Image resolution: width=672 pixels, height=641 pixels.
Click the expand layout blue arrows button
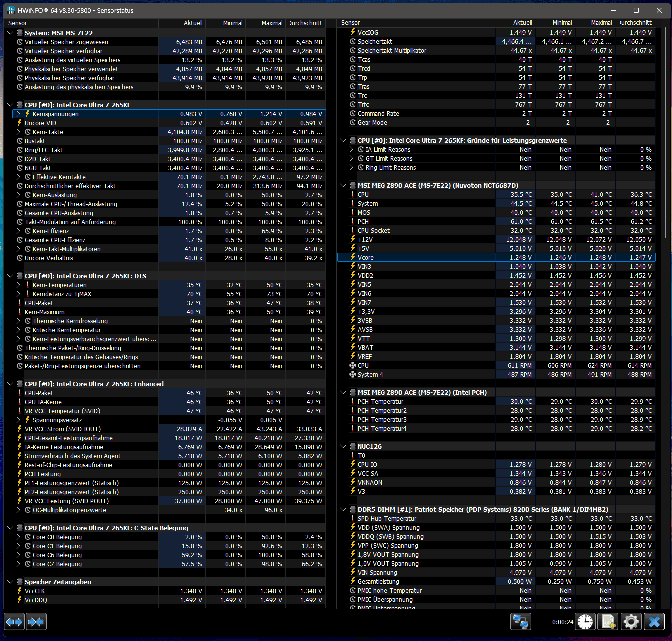pos(14,622)
